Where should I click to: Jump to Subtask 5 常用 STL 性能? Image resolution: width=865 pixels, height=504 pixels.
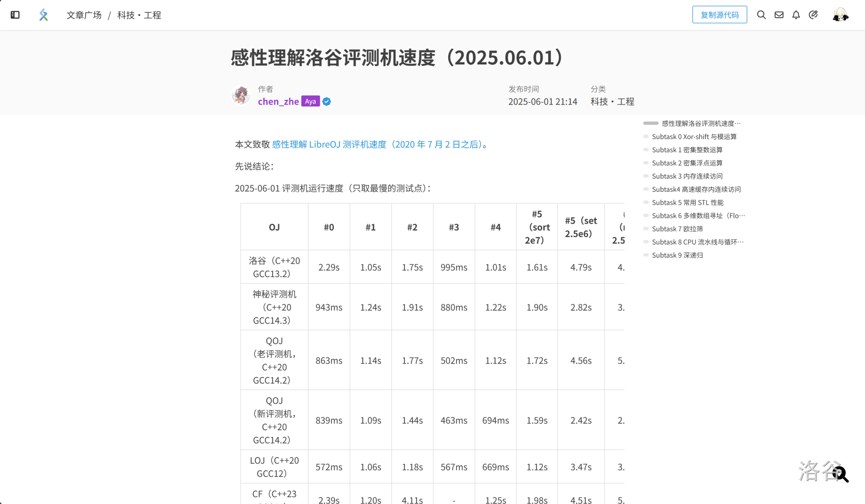688,203
